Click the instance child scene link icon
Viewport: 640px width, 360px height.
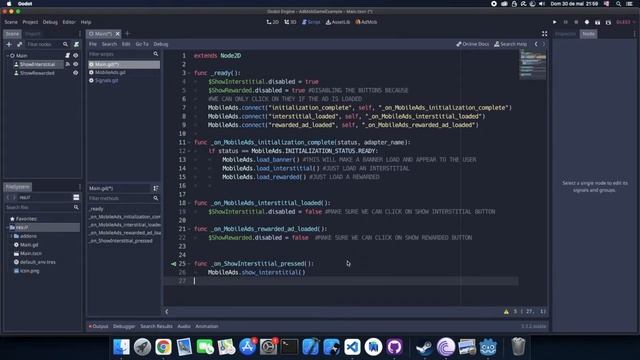[19, 44]
